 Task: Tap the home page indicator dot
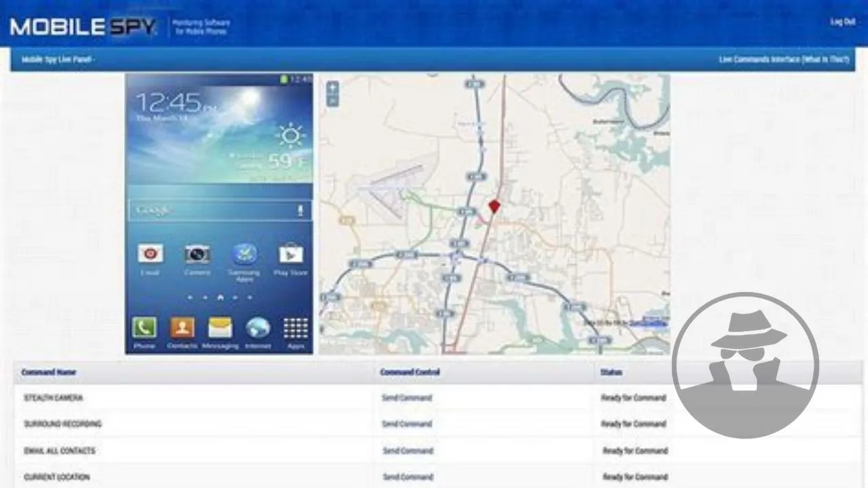[x=220, y=297]
